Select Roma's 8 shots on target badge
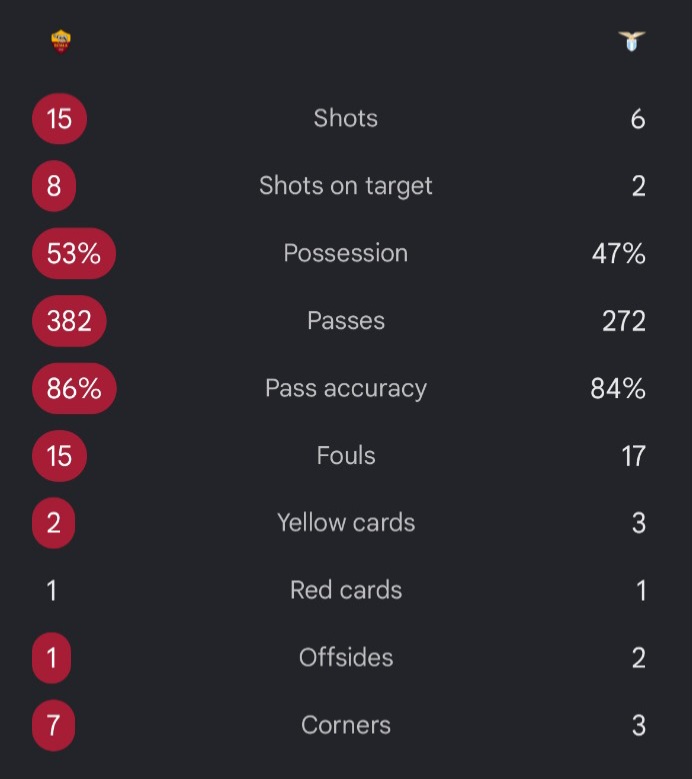The image size is (692, 779). click(54, 186)
